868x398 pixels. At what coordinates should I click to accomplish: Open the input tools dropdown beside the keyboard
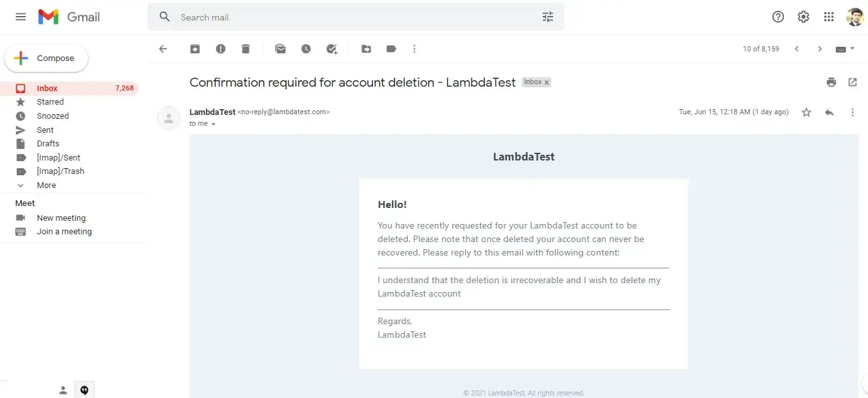(854, 49)
